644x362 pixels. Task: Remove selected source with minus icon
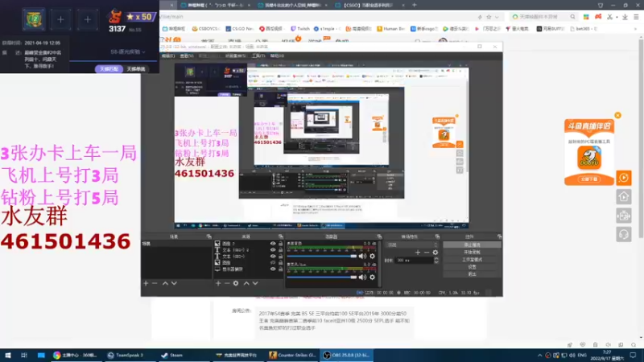(227, 283)
